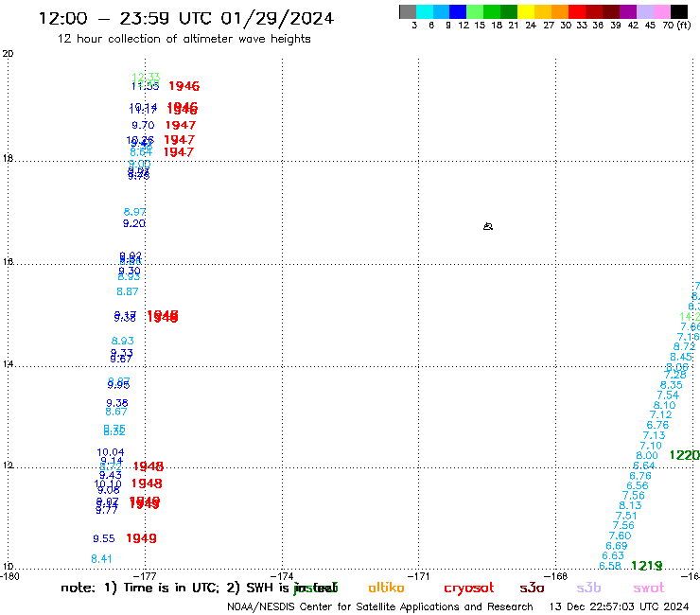Click the gray swatch in the wave height colorbar
This screenshot has height=615, width=700.
tap(408, 11)
